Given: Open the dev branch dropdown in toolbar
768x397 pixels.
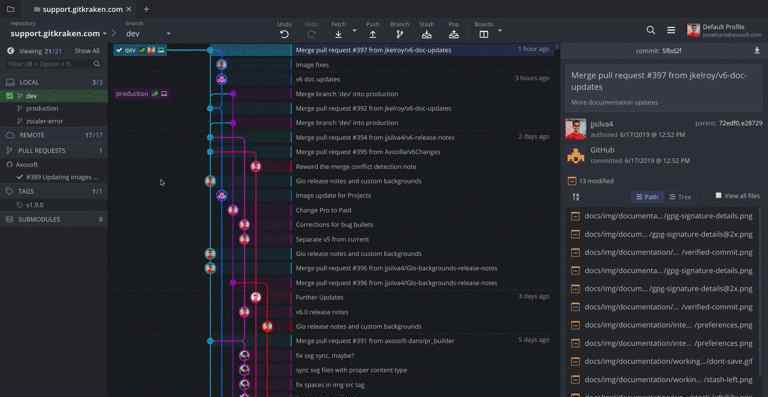Looking at the screenshot, I should [x=148, y=34].
